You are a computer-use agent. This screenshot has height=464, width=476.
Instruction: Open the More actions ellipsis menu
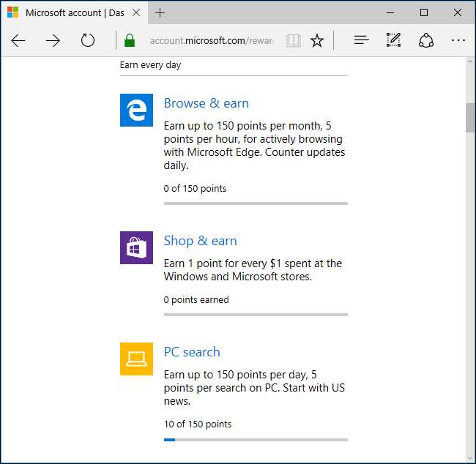coord(458,41)
